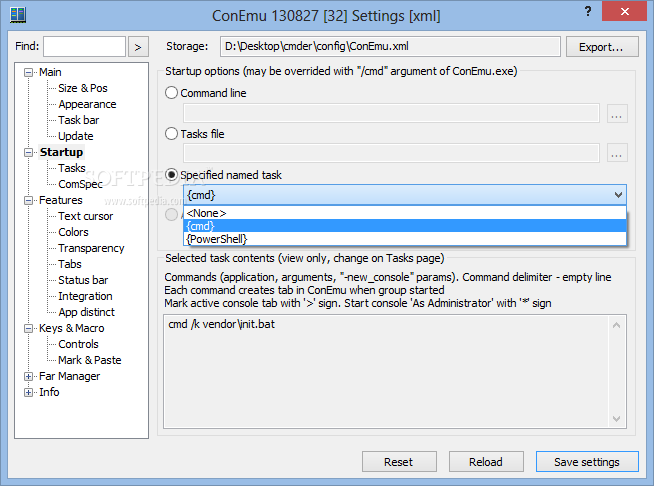Click the question mark help icon
654x486 pixels.
[x=588, y=11]
